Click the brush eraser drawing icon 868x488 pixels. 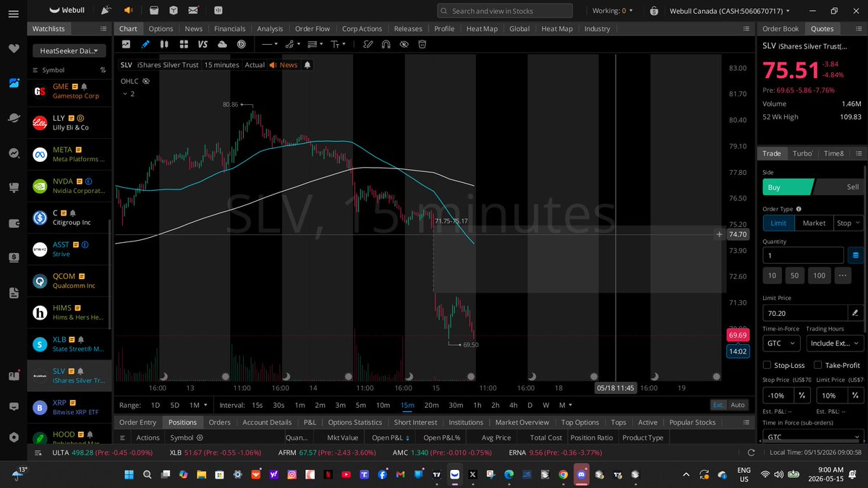(x=367, y=44)
